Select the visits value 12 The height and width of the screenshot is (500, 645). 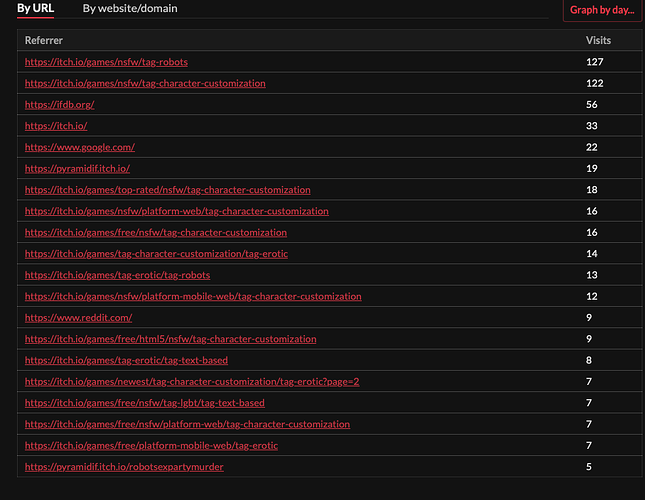pos(592,296)
